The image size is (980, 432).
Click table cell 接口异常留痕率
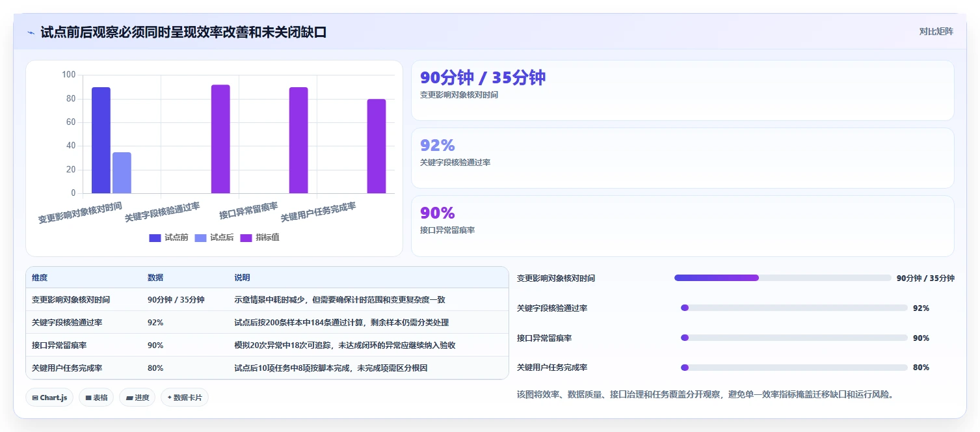point(59,345)
